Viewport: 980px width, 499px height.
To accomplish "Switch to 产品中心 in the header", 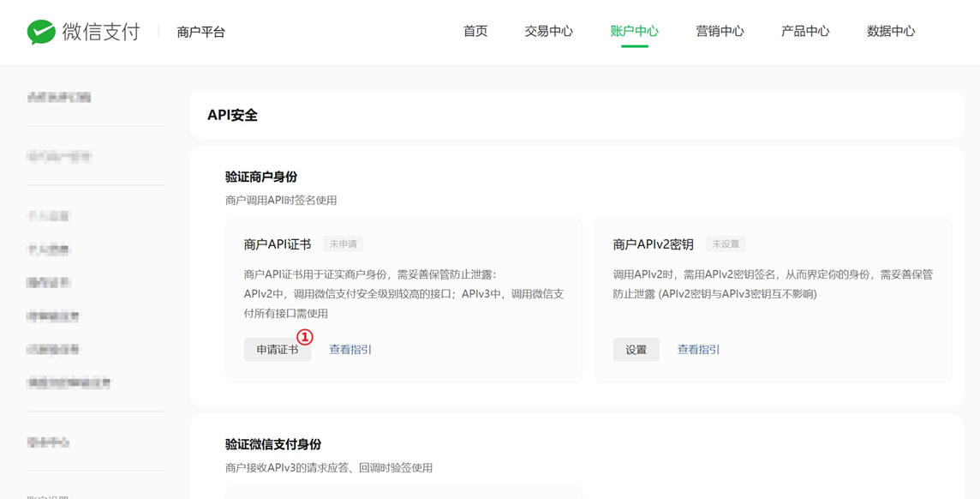I will click(x=805, y=31).
